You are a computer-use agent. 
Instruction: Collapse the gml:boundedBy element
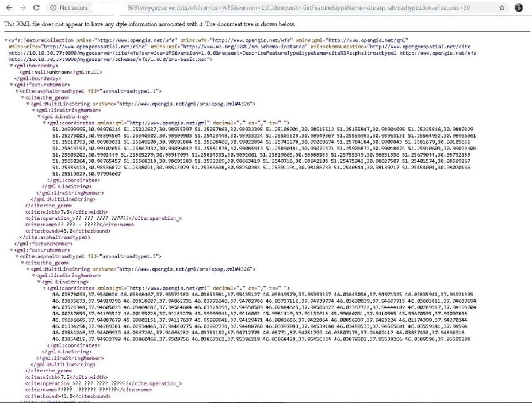tap(12, 66)
